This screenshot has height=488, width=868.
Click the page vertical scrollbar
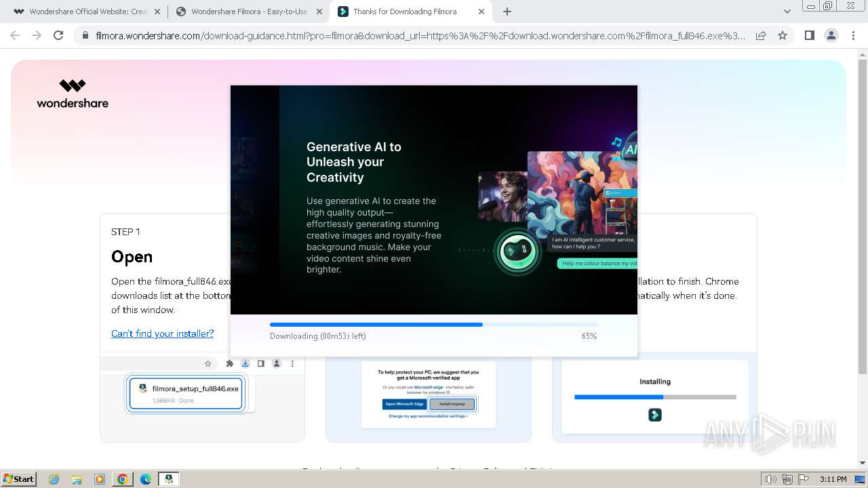(863, 217)
